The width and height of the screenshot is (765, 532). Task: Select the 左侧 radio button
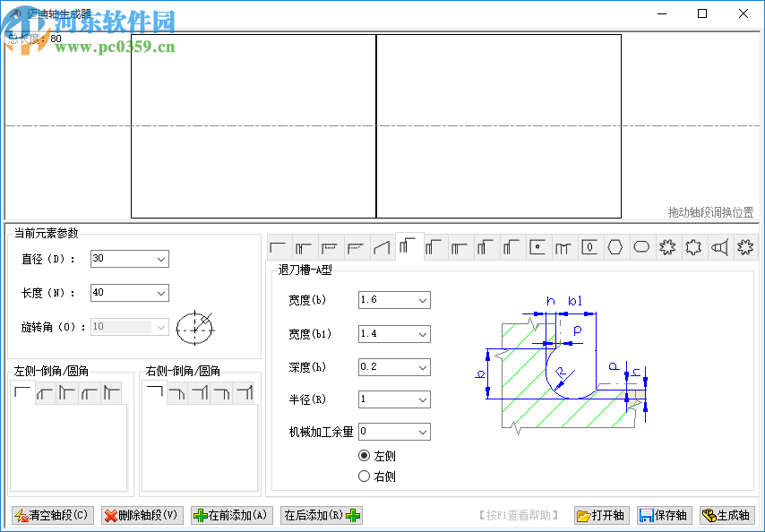364,456
